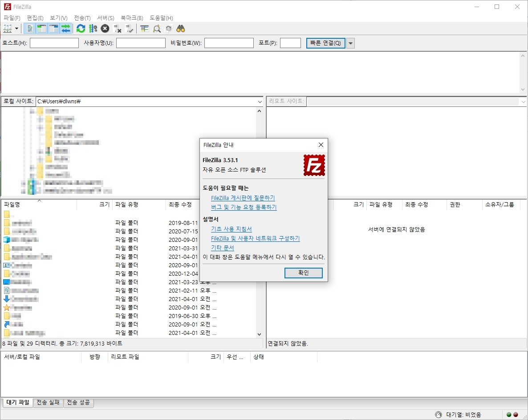Expand the 로컬 사이트 path dropdown
528x420 pixels.
260,102
